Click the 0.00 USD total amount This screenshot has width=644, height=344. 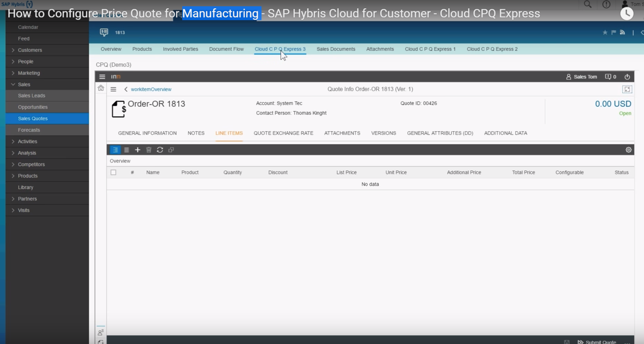click(613, 104)
